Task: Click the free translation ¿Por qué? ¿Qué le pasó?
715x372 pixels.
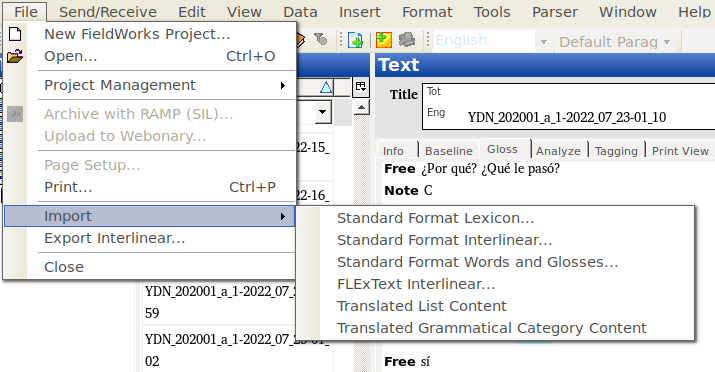Action: pos(490,169)
